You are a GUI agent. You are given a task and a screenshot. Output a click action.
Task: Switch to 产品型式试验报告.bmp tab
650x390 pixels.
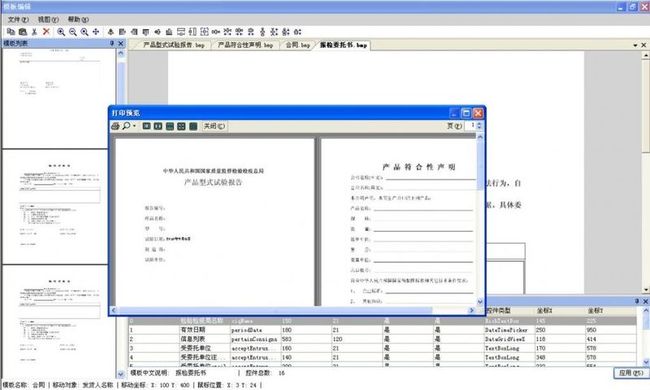click(x=174, y=45)
